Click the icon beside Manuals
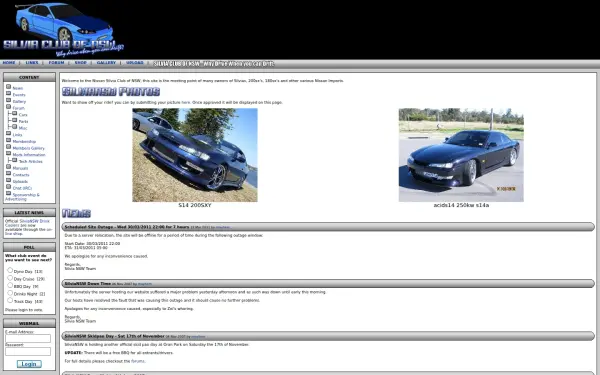 (x=8, y=167)
